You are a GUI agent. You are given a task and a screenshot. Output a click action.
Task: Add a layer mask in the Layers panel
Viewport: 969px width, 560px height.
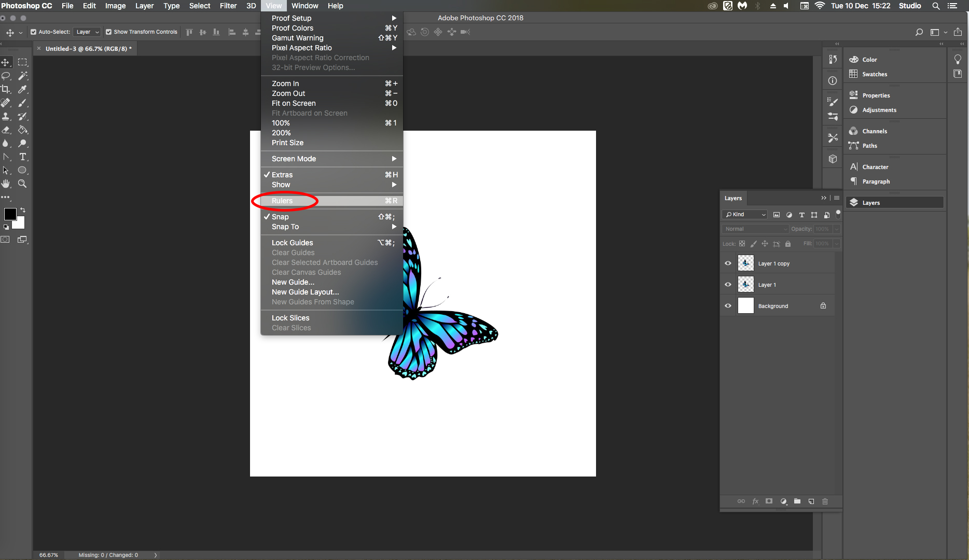(x=769, y=501)
